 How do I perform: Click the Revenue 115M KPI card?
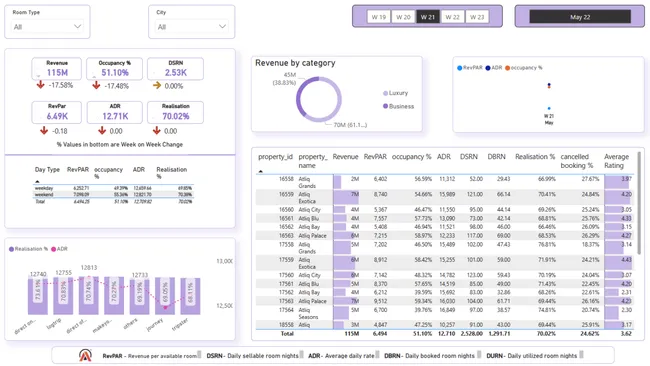tap(57, 69)
